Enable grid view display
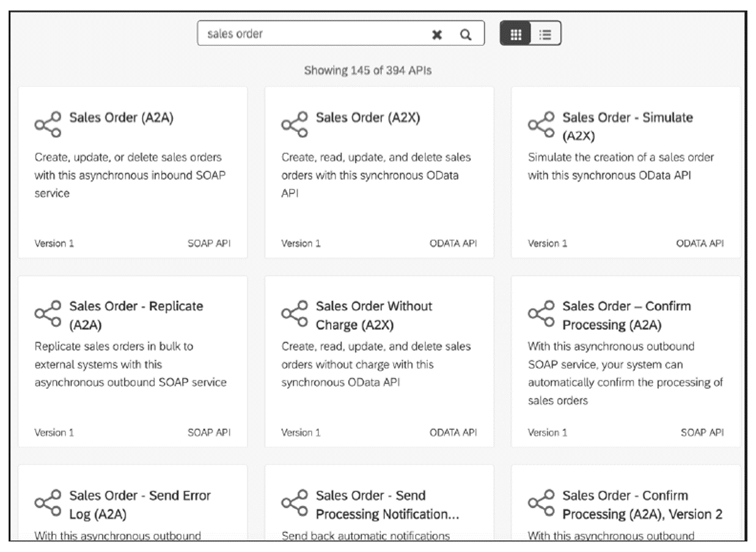756x552 pixels. tap(516, 35)
